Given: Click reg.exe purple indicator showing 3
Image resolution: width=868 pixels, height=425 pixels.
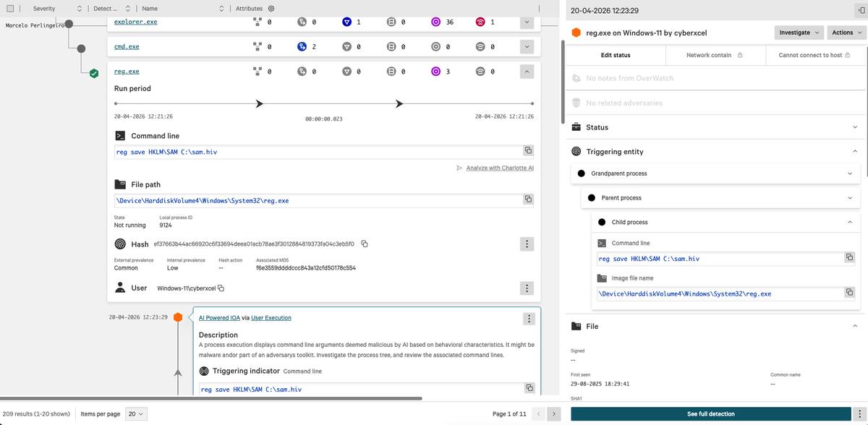Looking at the screenshot, I should pos(435,72).
